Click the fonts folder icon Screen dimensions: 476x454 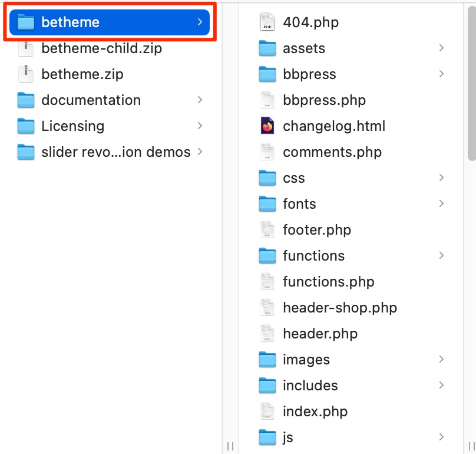(x=266, y=203)
